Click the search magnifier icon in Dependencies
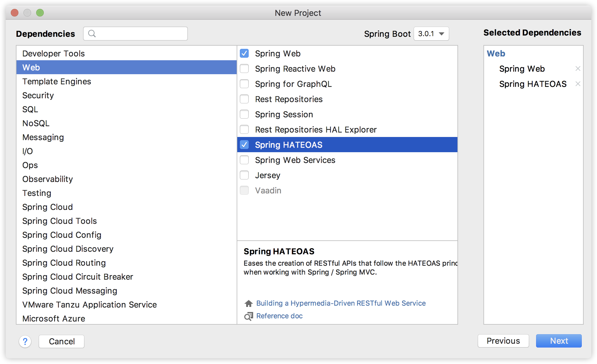597x364 pixels. [92, 34]
